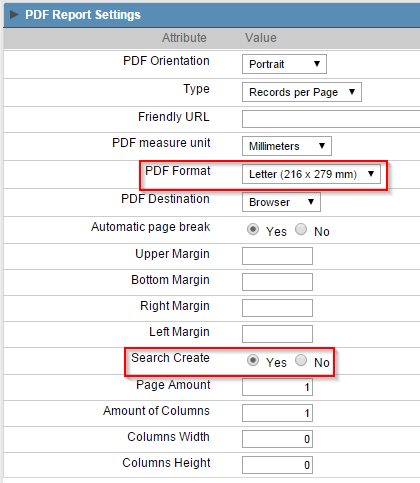Open the Type dropdown showing Records per Page
The height and width of the screenshot is (483, 420).
coord(302,92)
